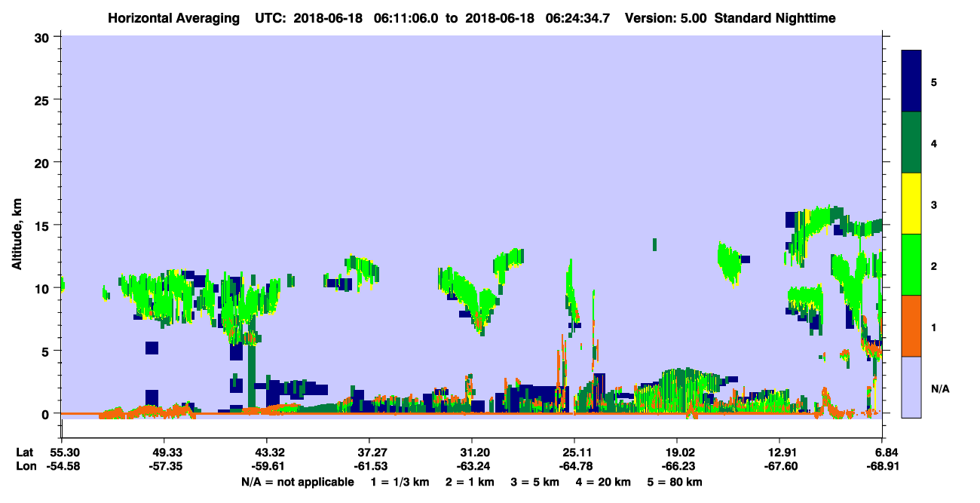This screenshot has width=980, height=503.
Task: Click latitude value 37.27
Action: coord(369,452)
